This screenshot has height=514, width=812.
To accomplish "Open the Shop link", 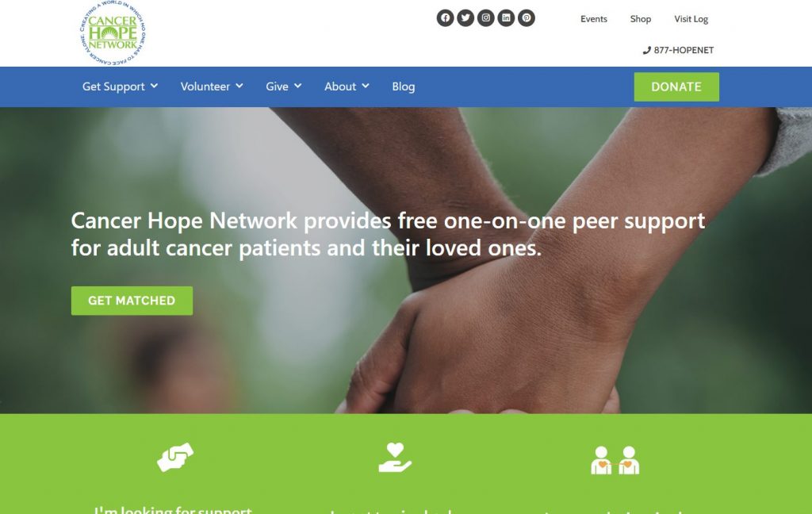I will click(x=641, y=19).
